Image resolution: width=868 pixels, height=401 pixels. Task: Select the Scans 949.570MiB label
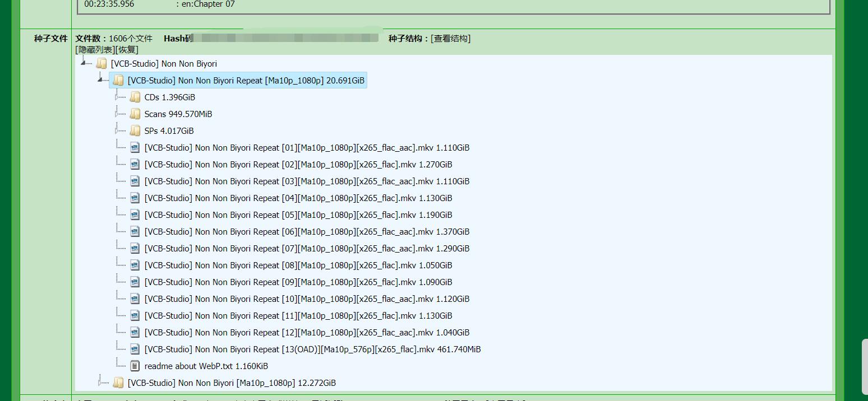178,114
